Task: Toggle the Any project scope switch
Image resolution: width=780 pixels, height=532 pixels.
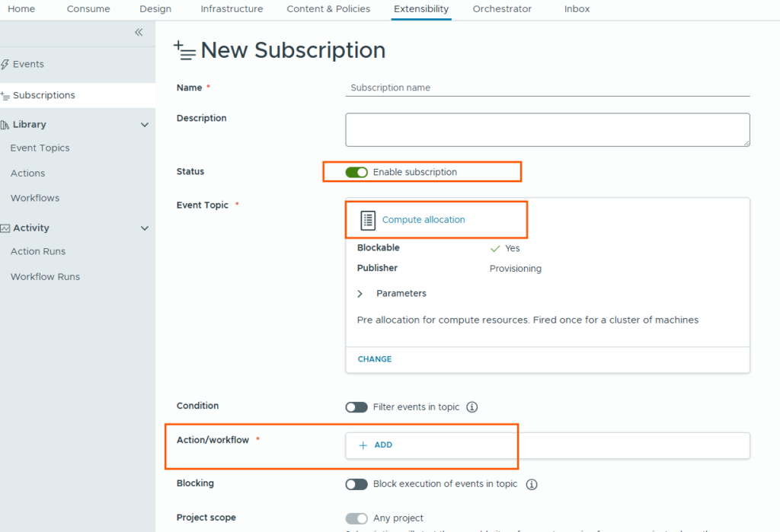Action: point(356,518)
